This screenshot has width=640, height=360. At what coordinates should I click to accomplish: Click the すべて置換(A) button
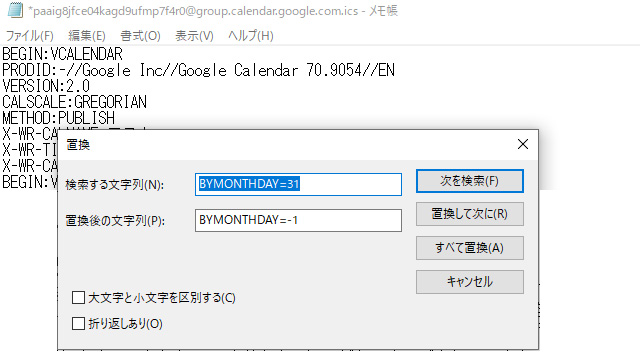(470, 248)
